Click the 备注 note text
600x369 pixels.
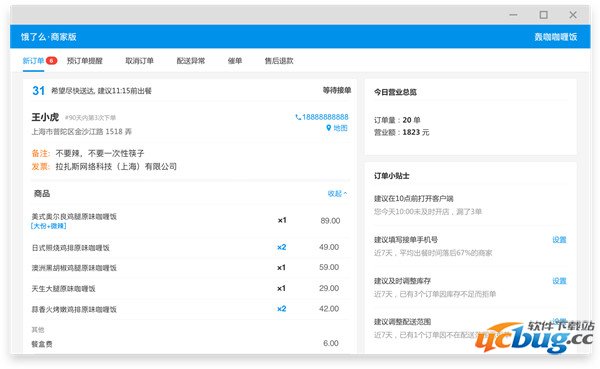100,153
